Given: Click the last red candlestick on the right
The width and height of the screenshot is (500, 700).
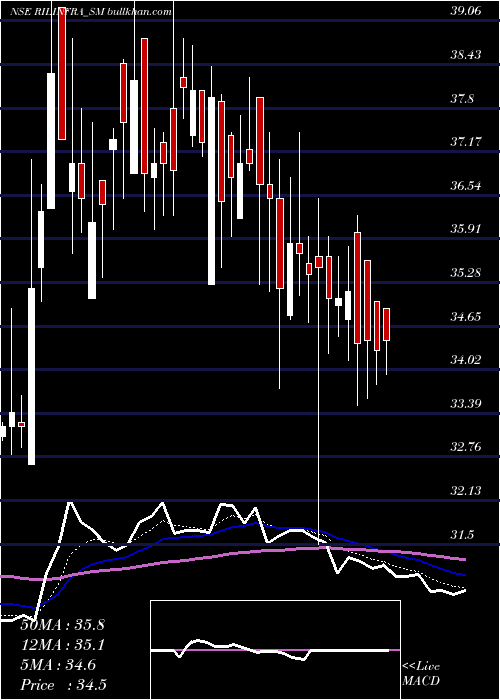Looking at the screenshot, I should tap(387, 325).
